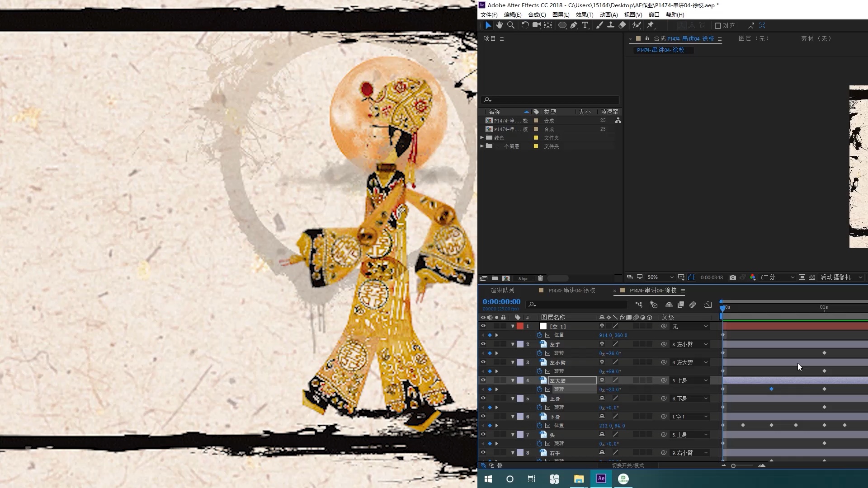The image size is (868, 488).
Task: Toggle hide shy layers icon in timeline
Action: tap(669, 305)
